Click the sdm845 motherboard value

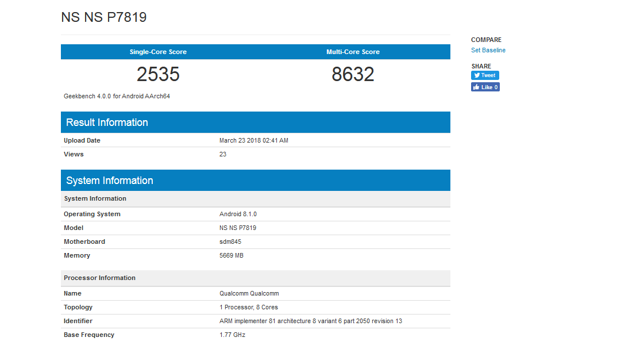[230, 242]
